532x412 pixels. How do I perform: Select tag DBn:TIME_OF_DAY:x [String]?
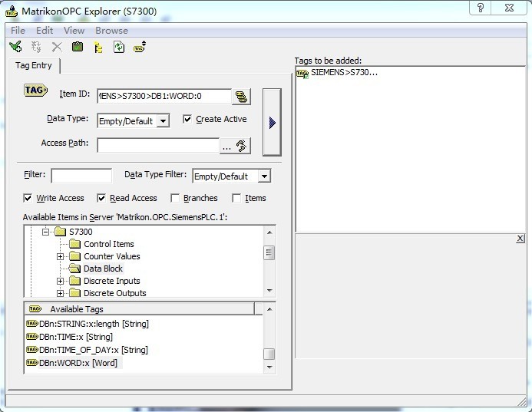tap(88, 350)
